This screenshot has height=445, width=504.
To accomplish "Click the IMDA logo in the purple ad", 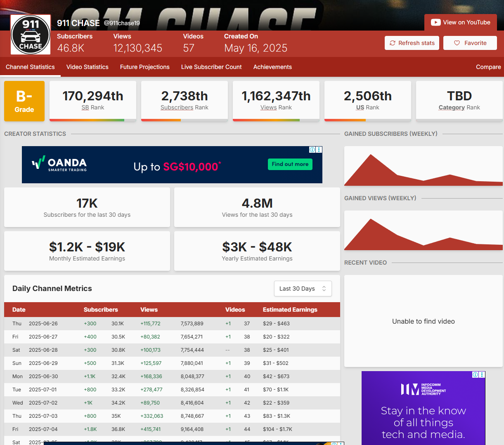I will tap(423, 389).
